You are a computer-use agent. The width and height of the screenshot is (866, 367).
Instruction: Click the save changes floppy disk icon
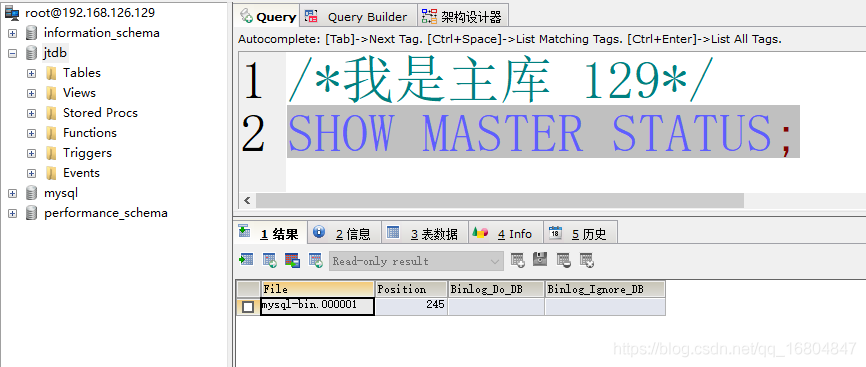pos(540,259)
